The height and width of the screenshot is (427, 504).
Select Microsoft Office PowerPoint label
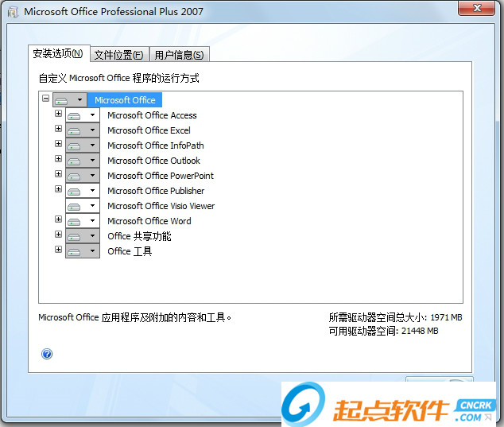tap(161, 176)
